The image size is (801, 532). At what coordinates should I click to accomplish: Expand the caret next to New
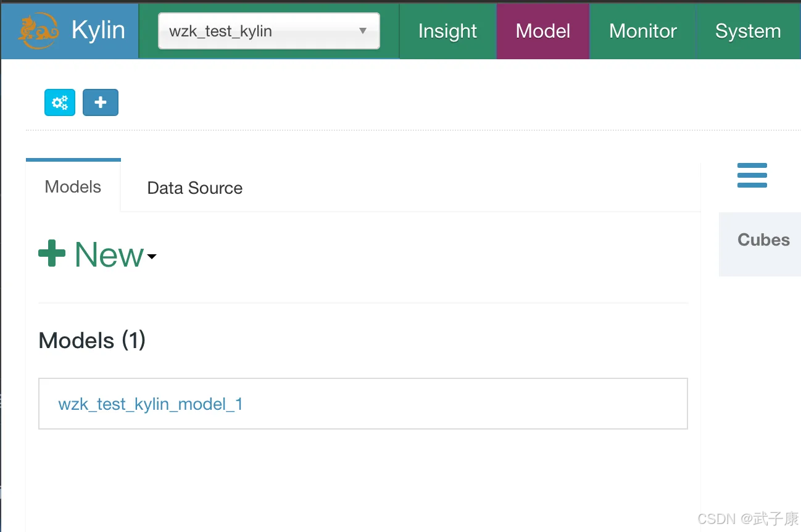pos(152,256)
